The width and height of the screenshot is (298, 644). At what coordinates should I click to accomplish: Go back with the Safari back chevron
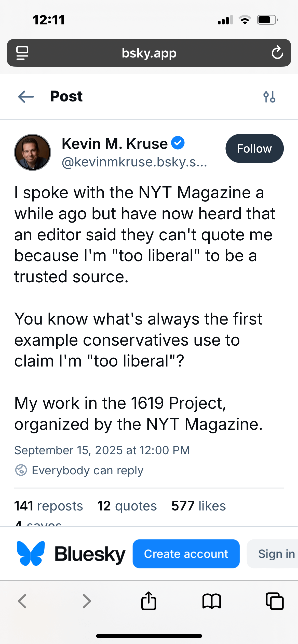pyautogui.click(x=22, y=601)
